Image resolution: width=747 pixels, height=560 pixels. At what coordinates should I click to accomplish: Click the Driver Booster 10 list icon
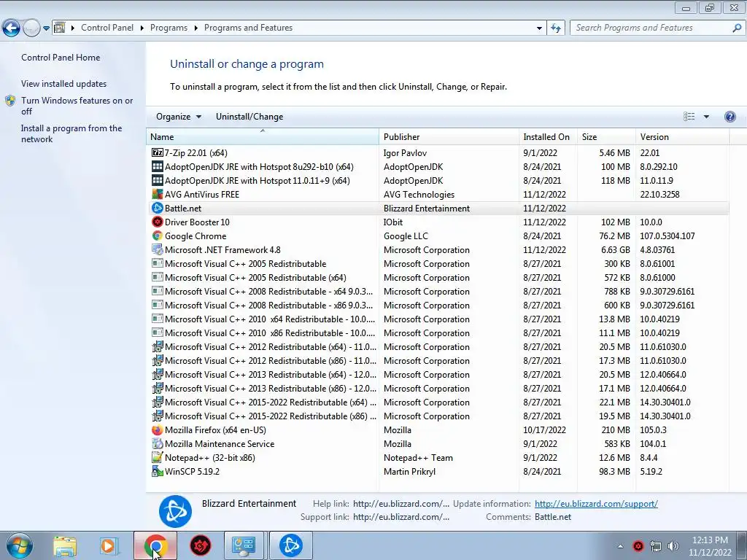coord(158,222)
